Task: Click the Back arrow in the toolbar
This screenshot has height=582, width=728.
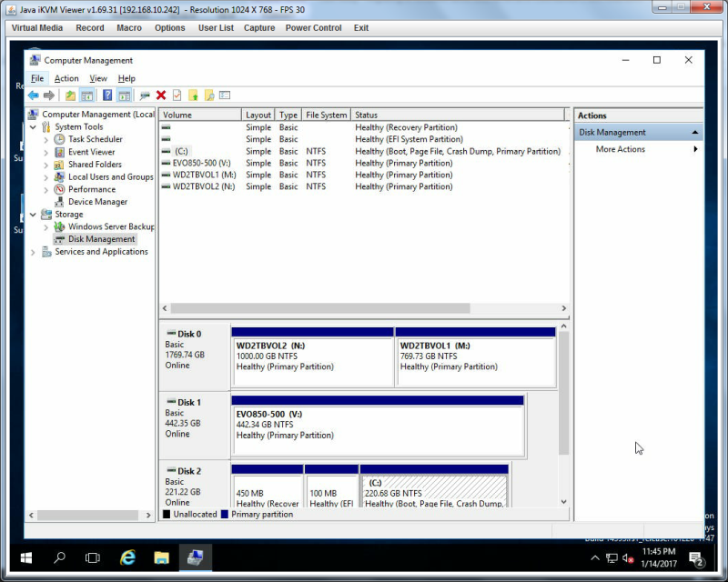Action: (x=34, y=95)
